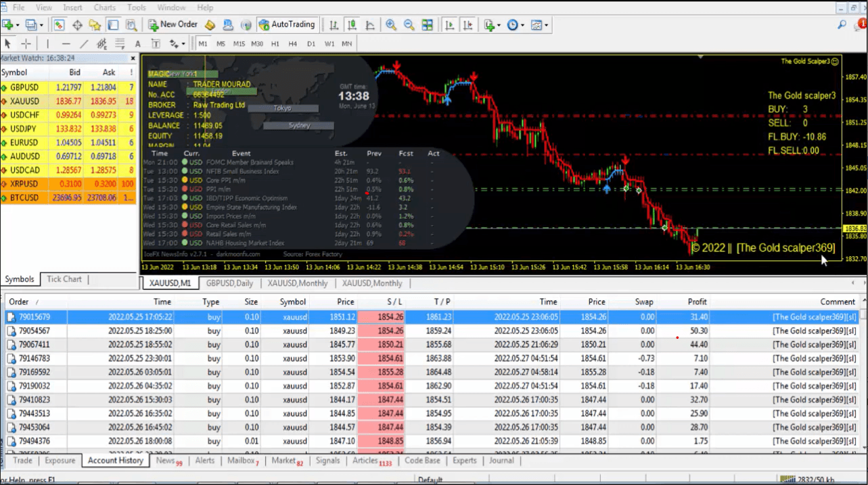Screen dimensions: 868x485
Task: Open the search magnifier icon at top right
Action: pos(842,25)
